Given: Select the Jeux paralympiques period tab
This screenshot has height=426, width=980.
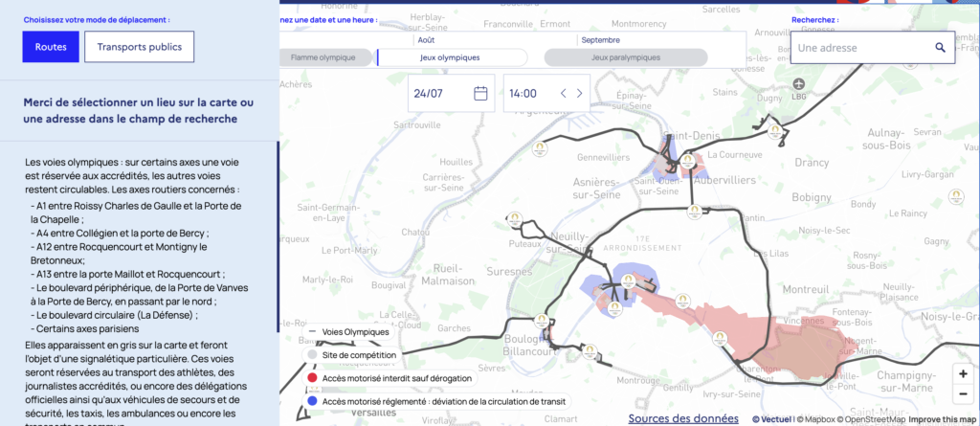Looking at the screenshot, I should pos(626,57).
